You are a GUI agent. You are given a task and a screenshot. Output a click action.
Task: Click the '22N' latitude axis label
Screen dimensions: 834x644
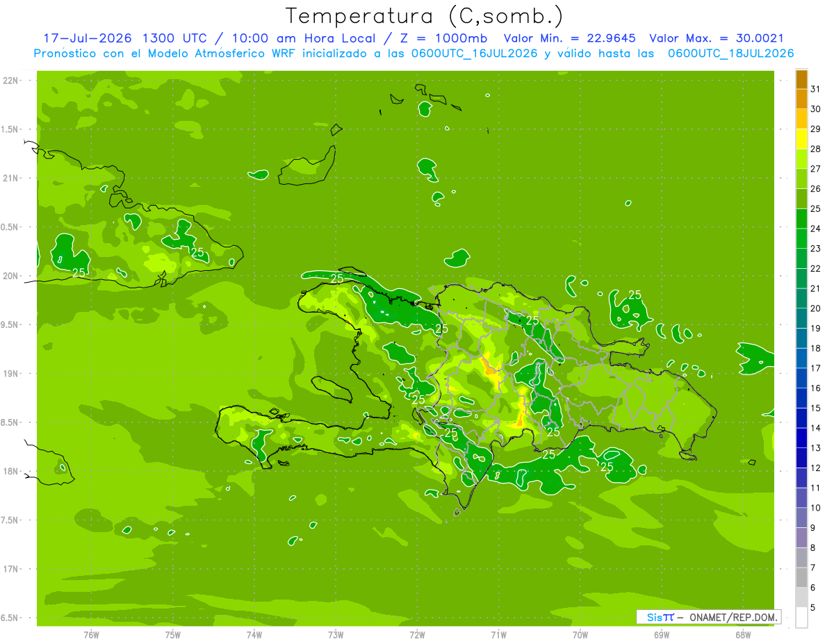tap(12, 80)
